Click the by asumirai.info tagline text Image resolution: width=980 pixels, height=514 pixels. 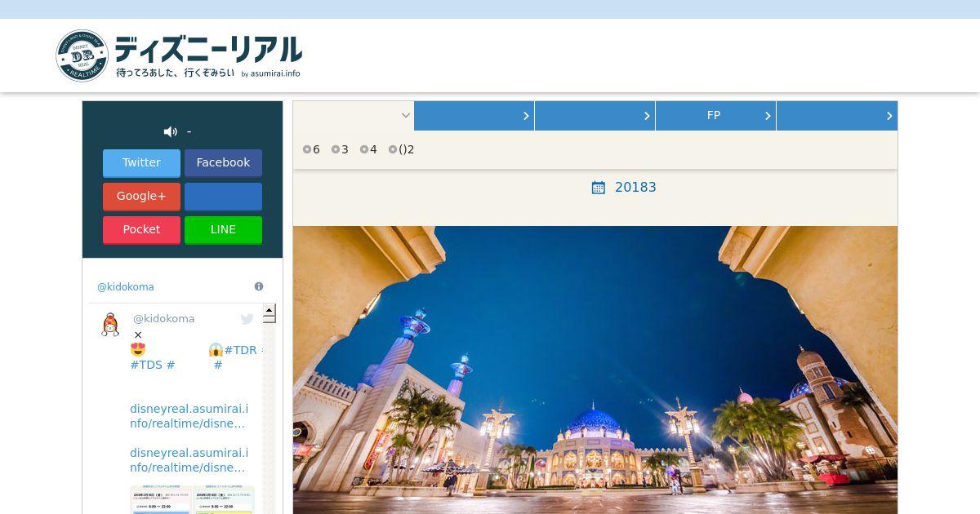pos(270,73)
